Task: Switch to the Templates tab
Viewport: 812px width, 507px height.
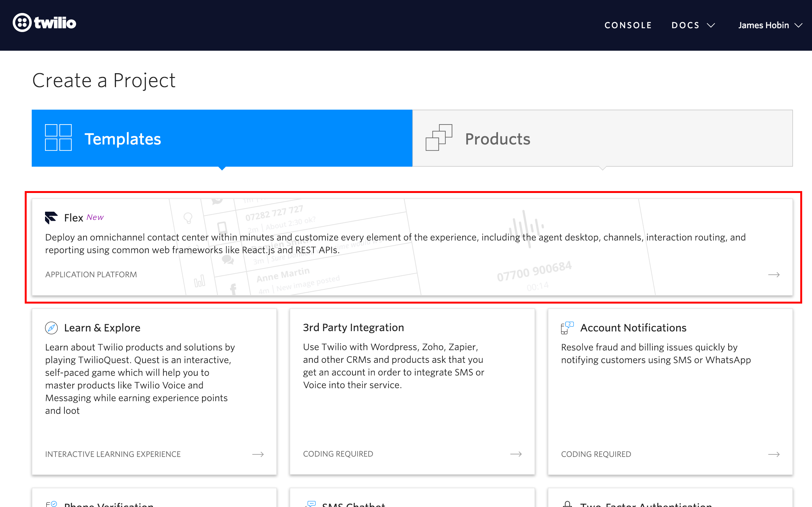Action: (222, 138)
